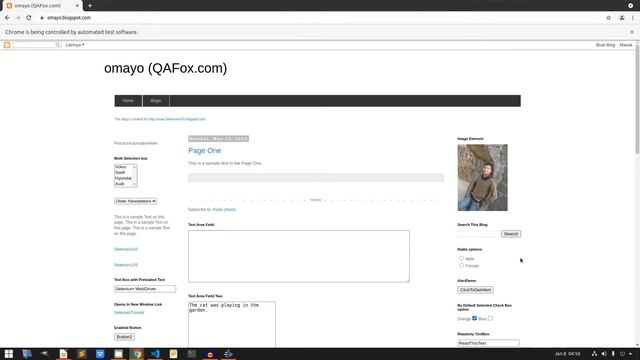This screenshot has width=640, height=360.
Task: Focus the empty Text Area Field
Action: pyautogui.click(x=299, y=256)
